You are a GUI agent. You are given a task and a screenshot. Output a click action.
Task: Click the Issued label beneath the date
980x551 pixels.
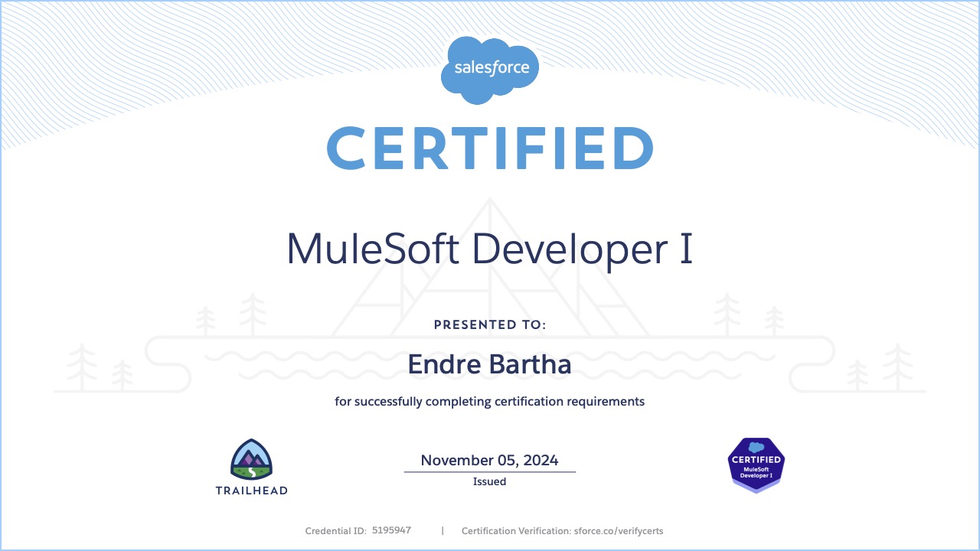(x=489, y=481)
